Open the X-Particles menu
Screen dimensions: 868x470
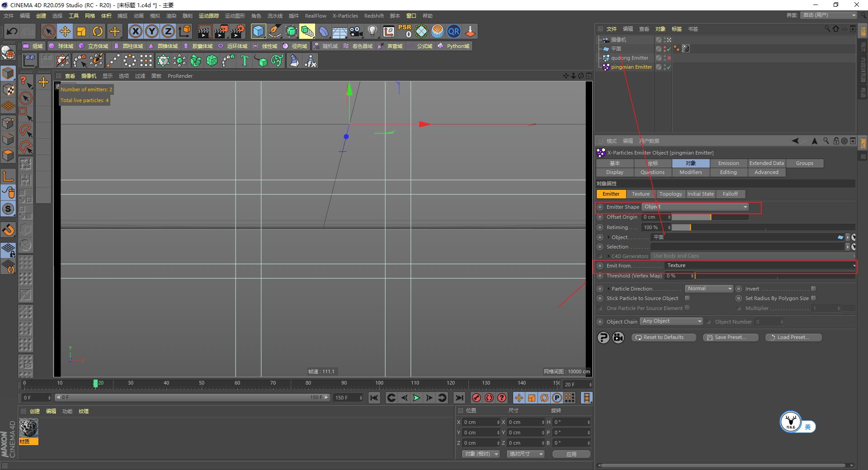[345, 15]
